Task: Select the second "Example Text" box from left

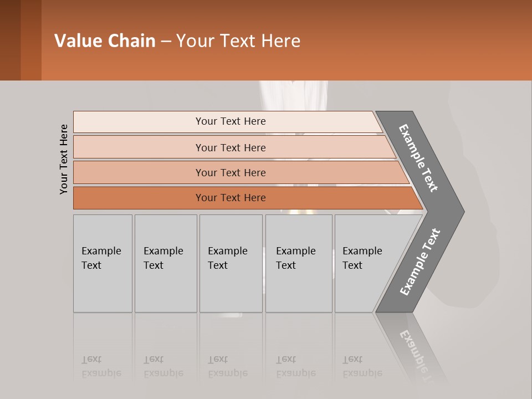Action: click(165, 263)
